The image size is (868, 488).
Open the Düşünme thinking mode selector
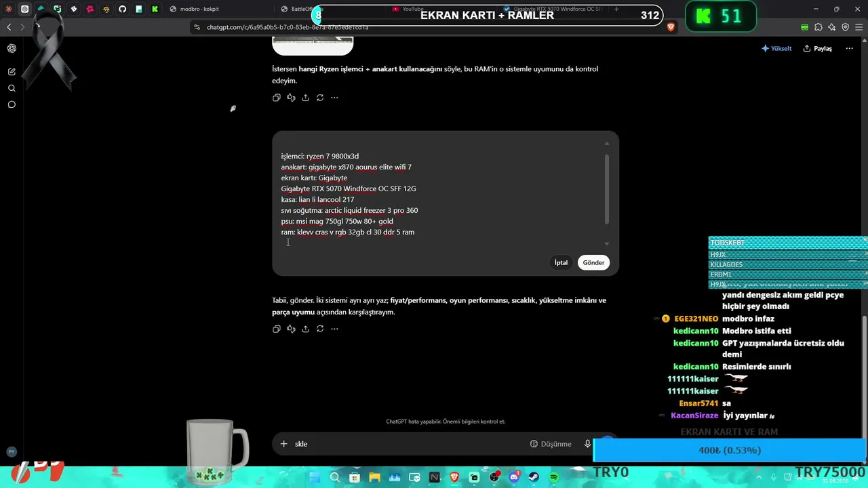tap(551, 444)
